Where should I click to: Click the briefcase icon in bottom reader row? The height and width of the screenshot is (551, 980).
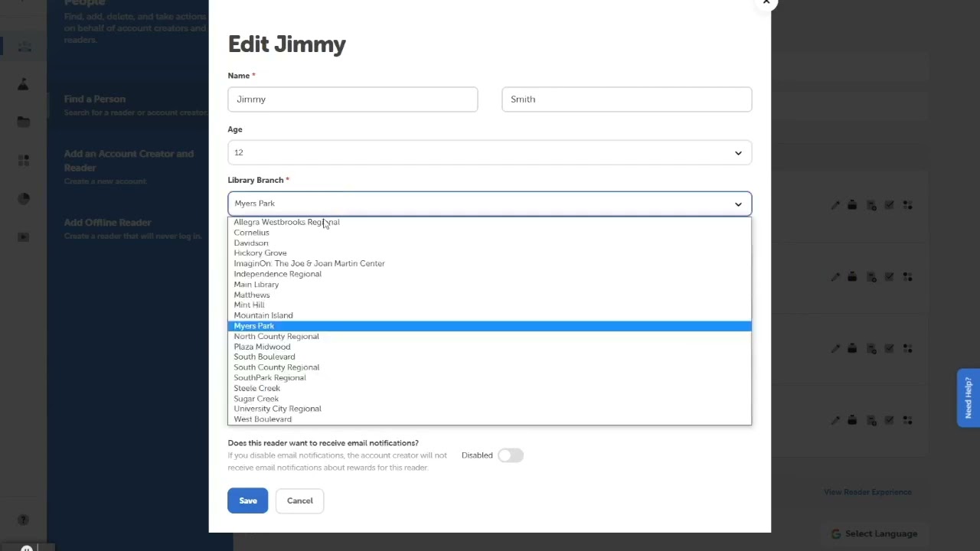coord(852,420)
